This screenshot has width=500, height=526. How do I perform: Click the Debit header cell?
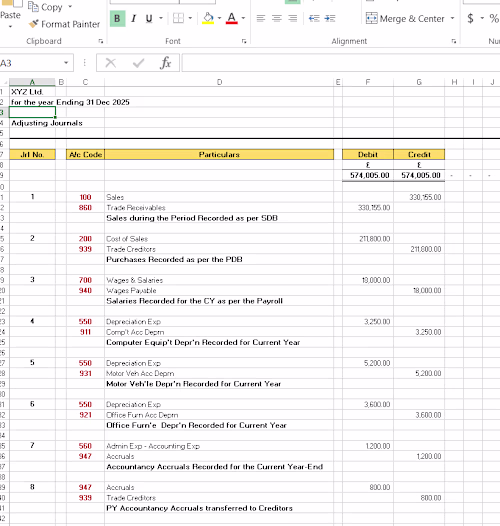(x=368, y=154)
